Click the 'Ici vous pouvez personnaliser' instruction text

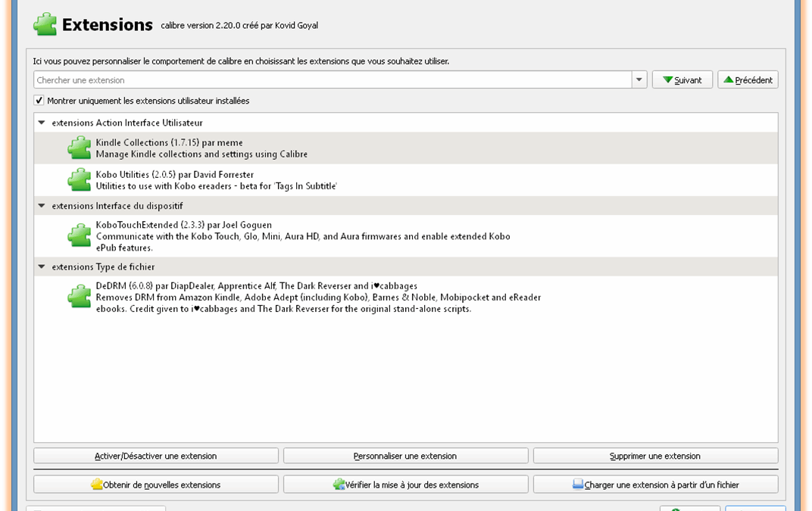tap(241, 61)
